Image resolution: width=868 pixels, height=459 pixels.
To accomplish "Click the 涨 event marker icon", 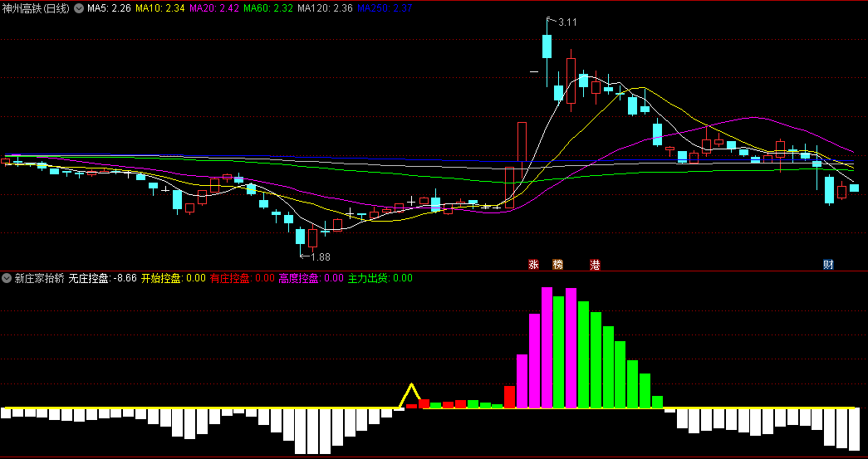I will tap(533, 265).
